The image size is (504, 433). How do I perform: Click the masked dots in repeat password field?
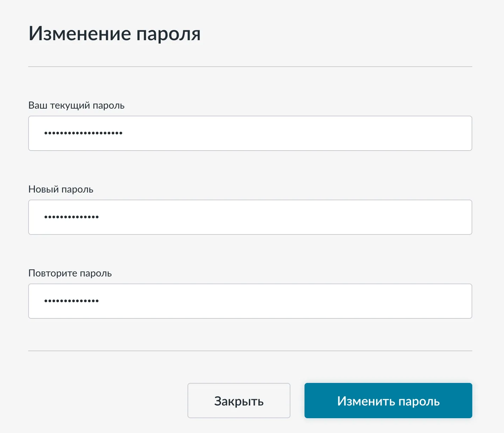(71, 301)
